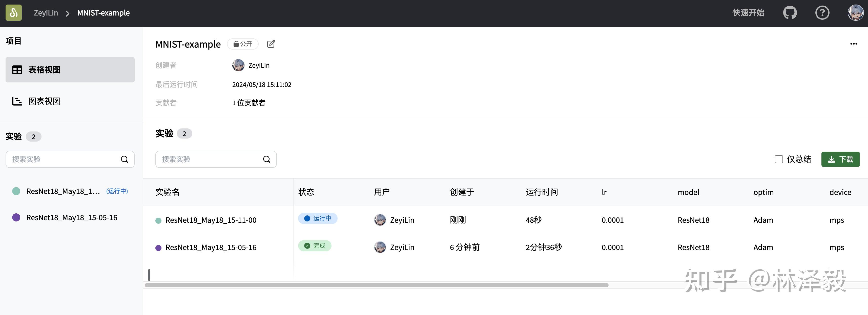
Task: Enable the 仅总结 checkbox
Action: (779, 159)
